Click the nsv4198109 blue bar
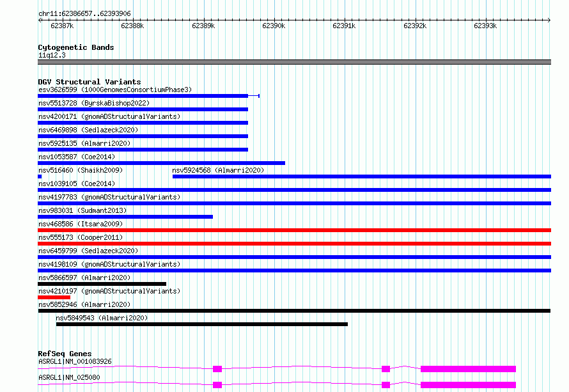 click(294, 270)
